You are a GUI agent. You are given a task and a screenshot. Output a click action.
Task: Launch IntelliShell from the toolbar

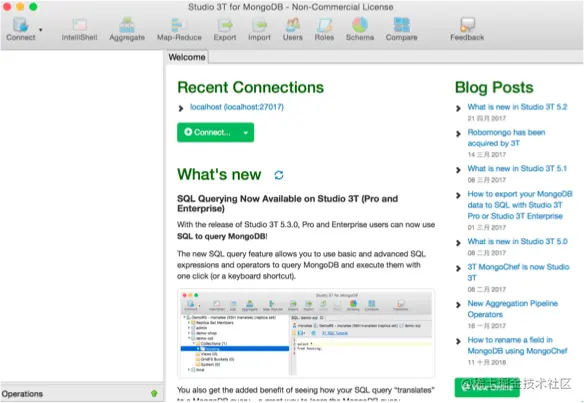79,29
